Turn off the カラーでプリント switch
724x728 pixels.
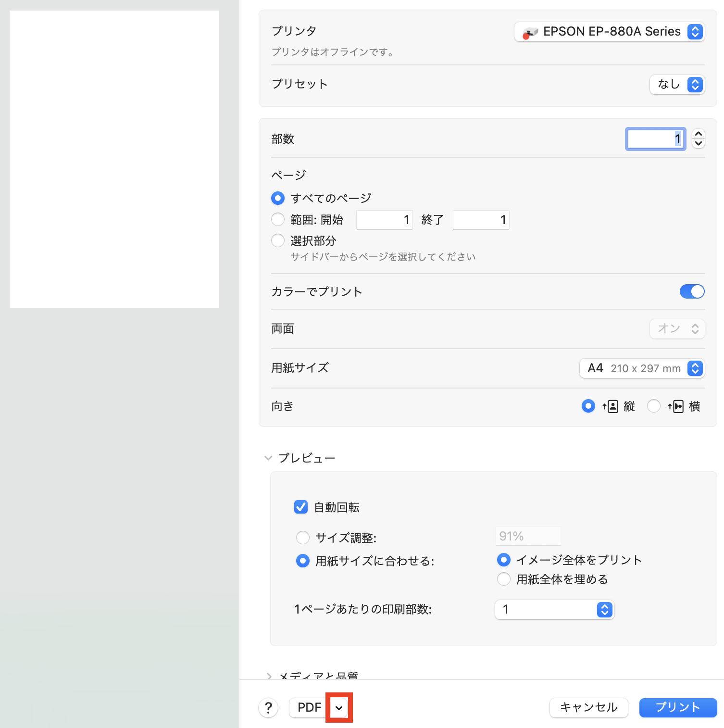click(692, 291)
